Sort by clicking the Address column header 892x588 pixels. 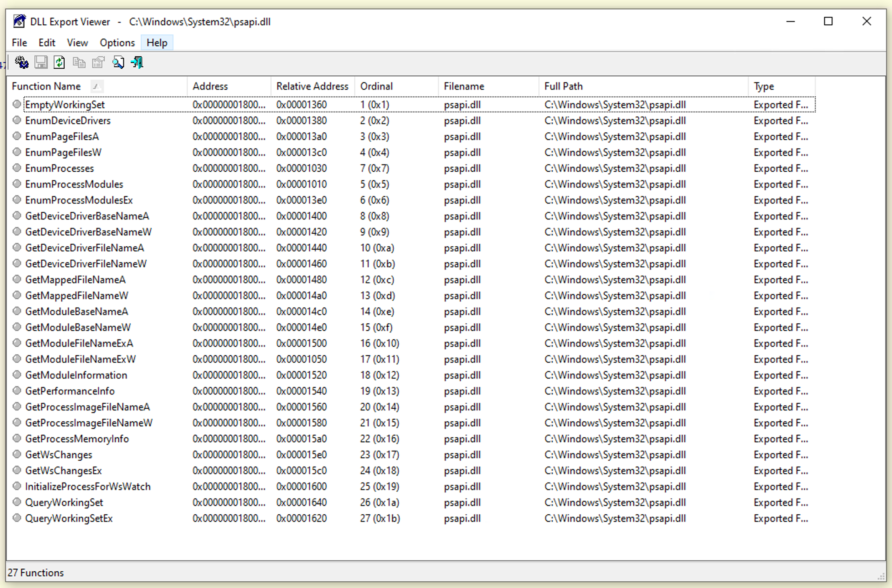(210, 86)
